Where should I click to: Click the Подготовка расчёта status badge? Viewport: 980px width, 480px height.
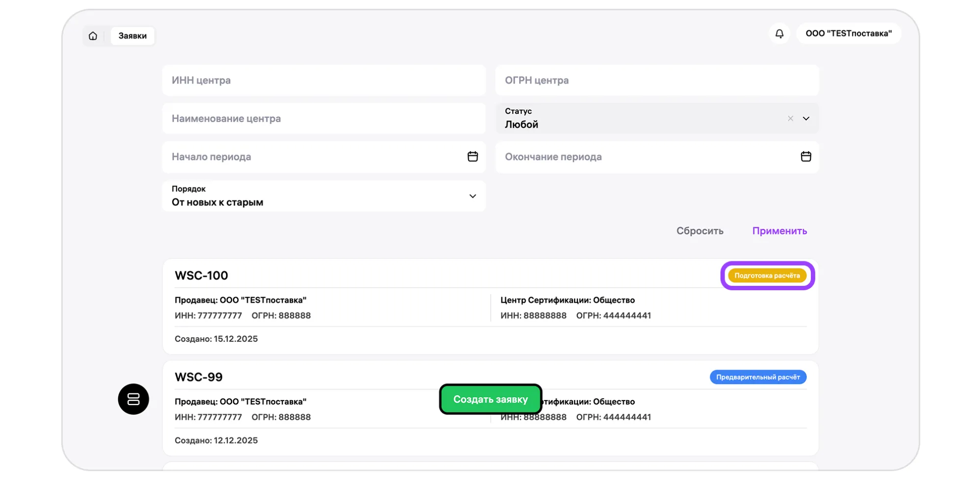[x=767, y=276]
